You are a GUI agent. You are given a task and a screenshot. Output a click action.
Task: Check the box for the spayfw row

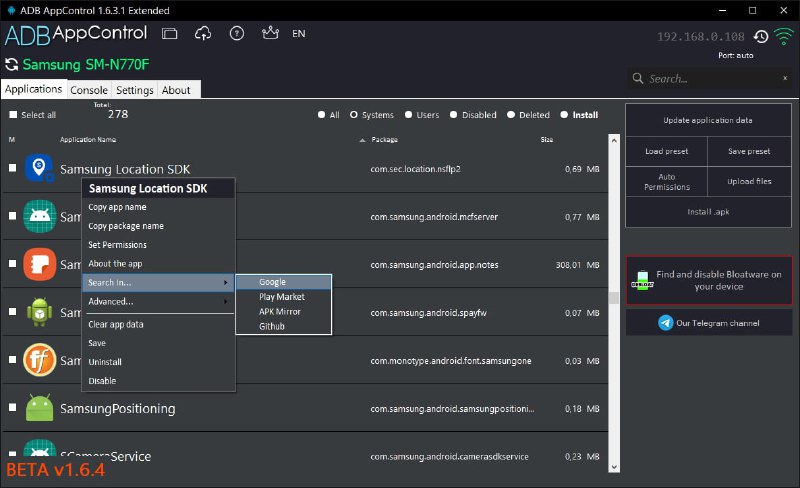point(12,311)
